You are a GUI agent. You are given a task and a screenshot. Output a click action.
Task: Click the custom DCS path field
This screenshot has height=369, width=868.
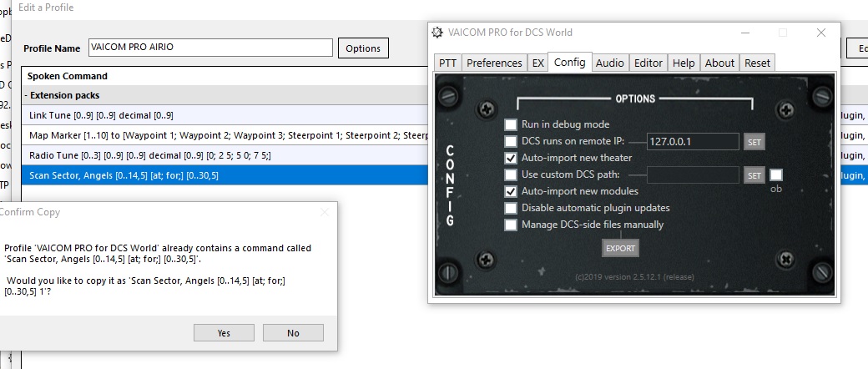point(693,175)
